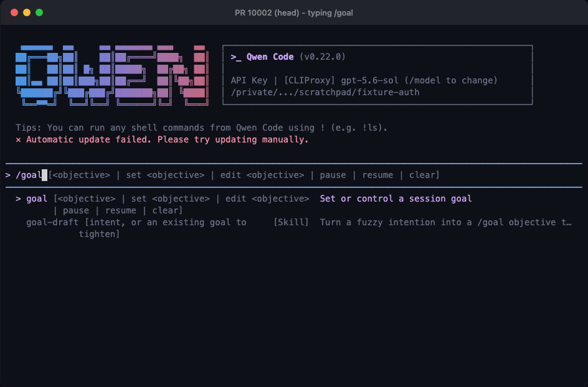The image size is (588, 387).
Task: Click the window title 'PR 10002 (head) - typing /goal'
Action: coord(293,12)
